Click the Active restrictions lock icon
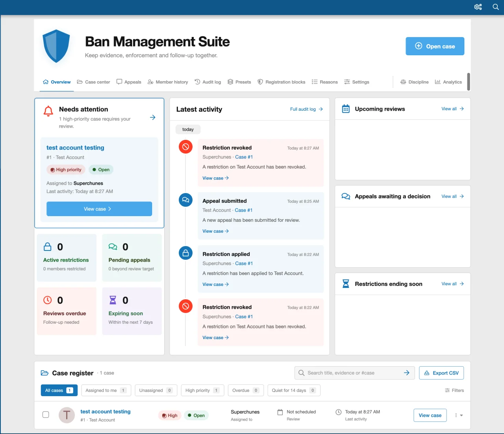This screenshot has width=504, height=434. [47, 247]
